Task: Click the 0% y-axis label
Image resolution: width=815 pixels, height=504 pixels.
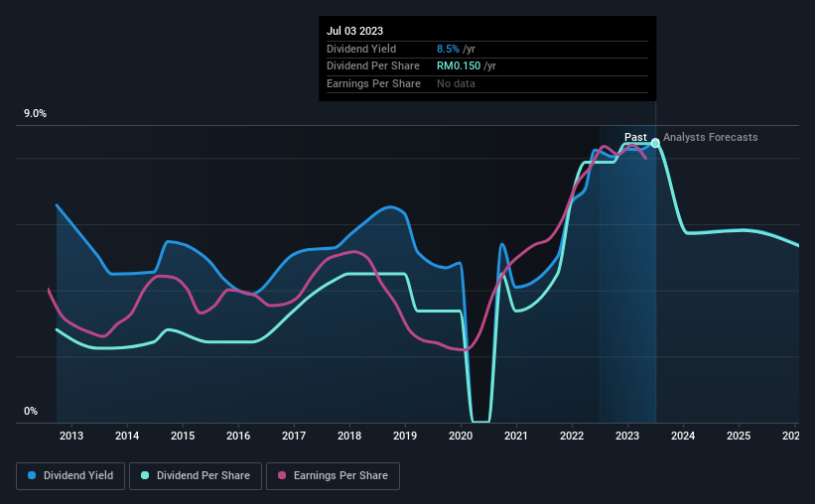Action: [x=31, y=412]
